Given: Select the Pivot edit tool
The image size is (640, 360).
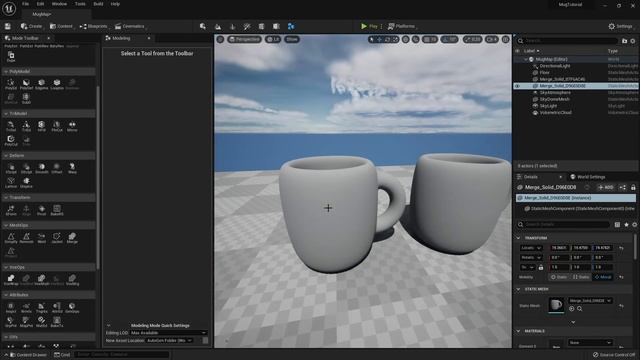Looking at the screenshot, I should tap(42, 210).
